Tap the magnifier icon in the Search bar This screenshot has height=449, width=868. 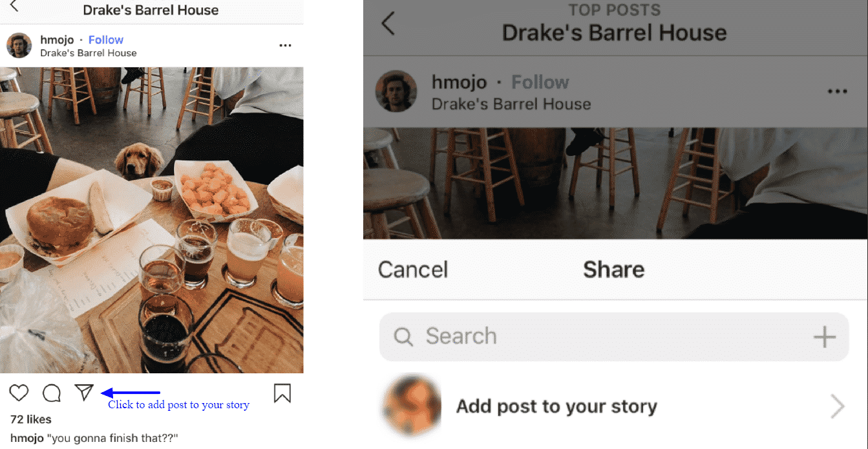tap(403, 337)
